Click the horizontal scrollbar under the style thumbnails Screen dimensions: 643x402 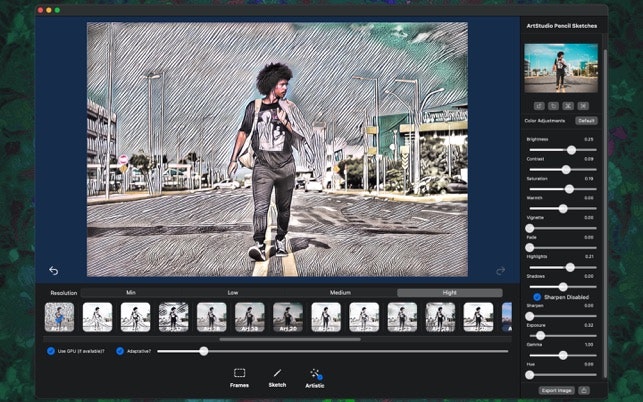[290, 340]
